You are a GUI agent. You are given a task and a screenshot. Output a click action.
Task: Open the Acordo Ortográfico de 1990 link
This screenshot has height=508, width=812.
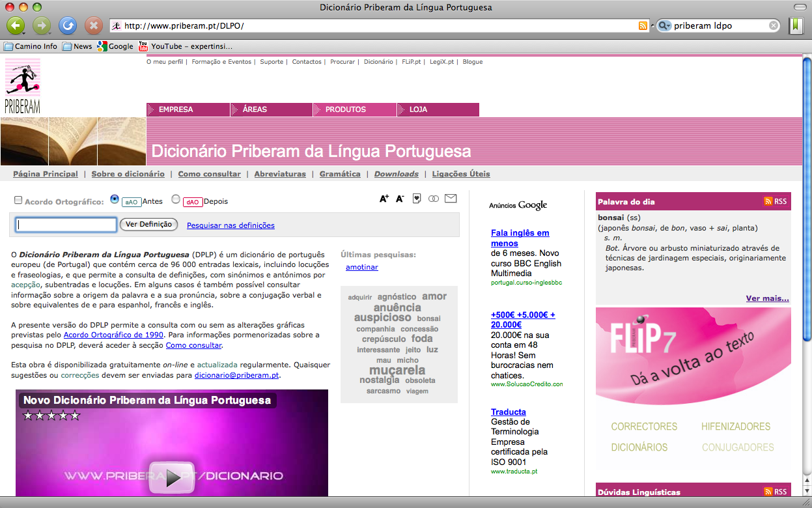click(113, 335)
